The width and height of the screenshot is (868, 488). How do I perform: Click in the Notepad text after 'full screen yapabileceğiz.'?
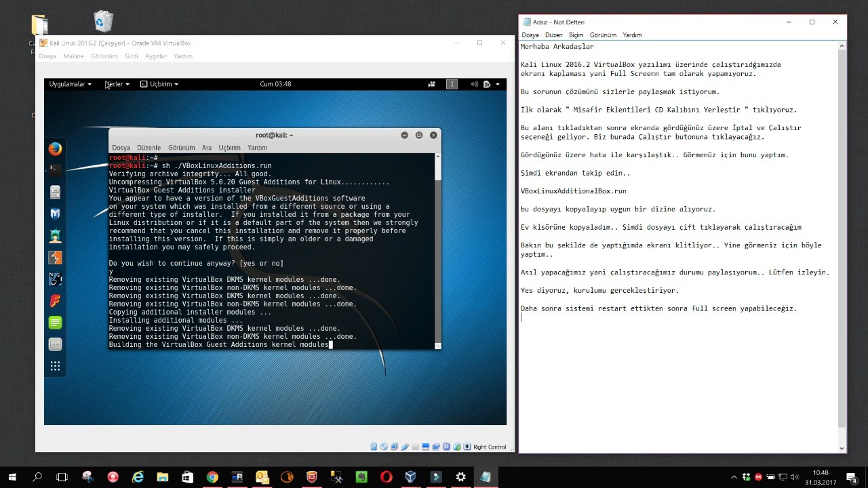[797, 308]
